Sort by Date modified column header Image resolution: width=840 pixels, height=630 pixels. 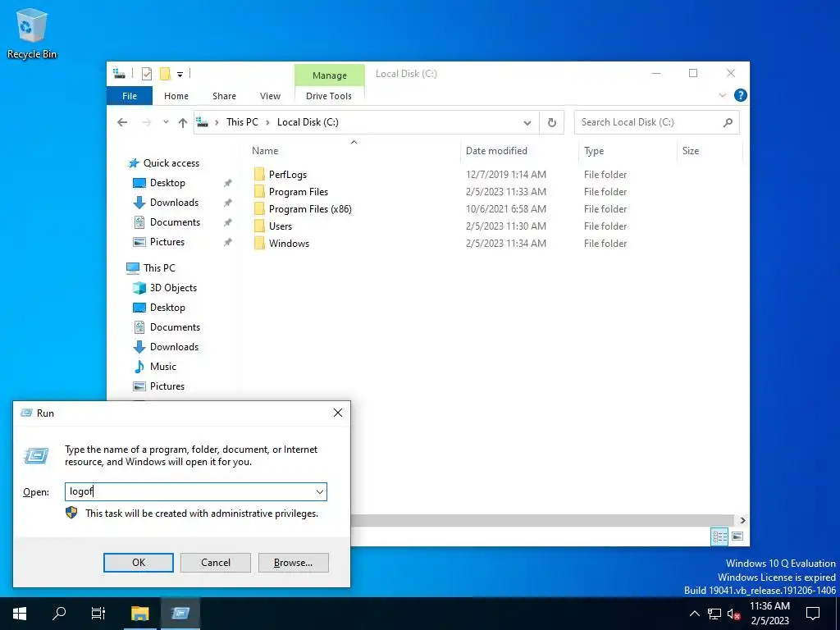519,151
